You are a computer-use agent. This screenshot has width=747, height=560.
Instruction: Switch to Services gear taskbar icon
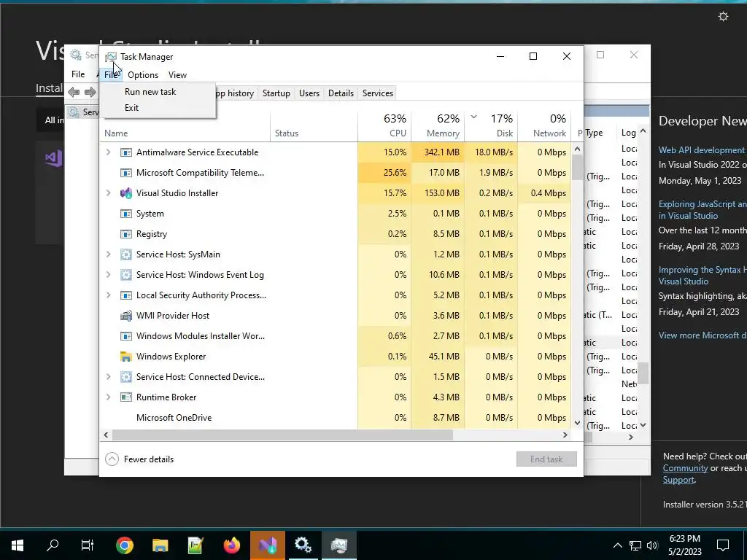303,545
